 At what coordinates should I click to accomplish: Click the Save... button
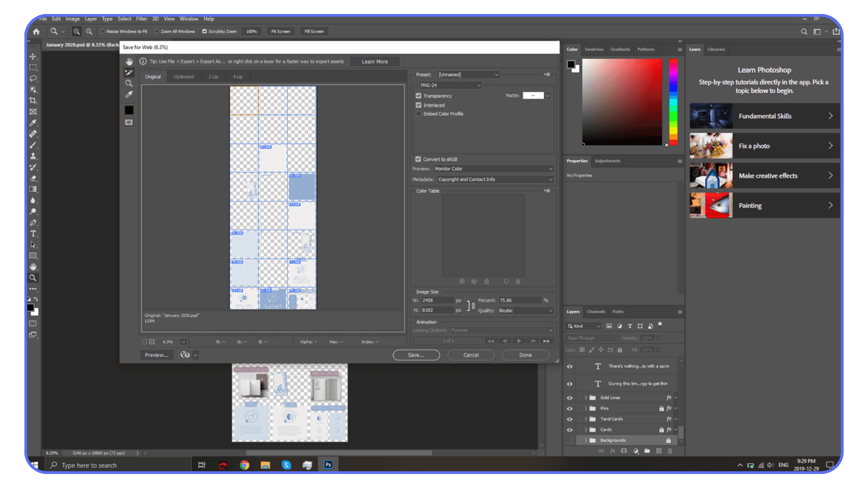click(x=416, y=355)
